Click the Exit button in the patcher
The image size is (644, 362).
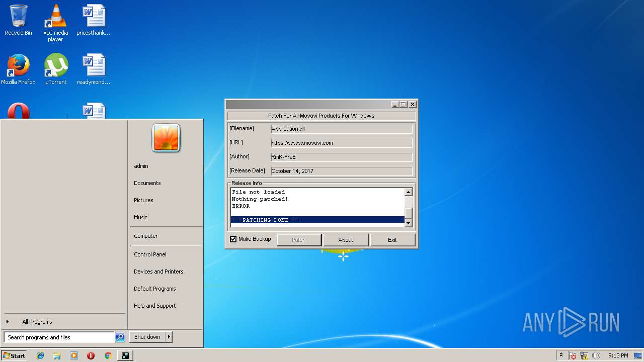[x=392, y=240]
